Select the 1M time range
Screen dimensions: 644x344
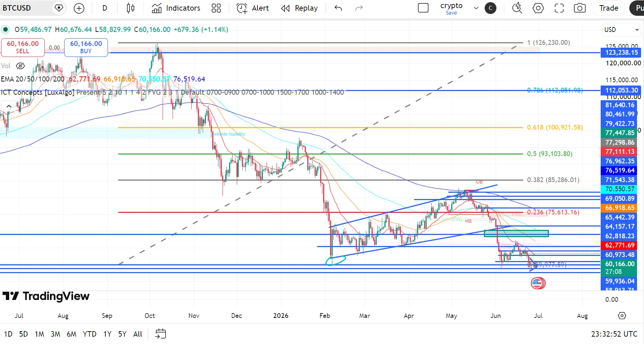(39, 334)
